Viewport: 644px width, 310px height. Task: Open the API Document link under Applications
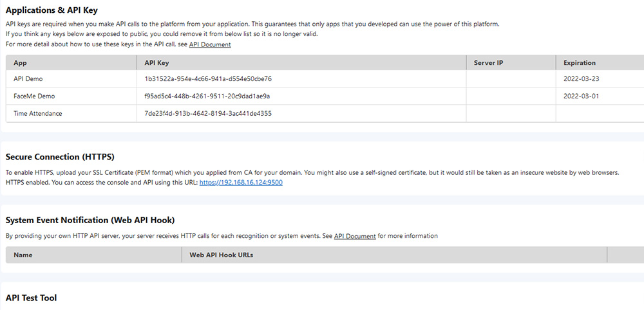[x=210, y=44]
